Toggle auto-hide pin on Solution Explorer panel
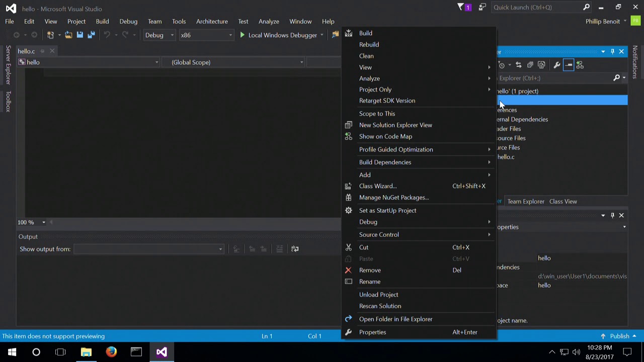The height and width of the screenshot is (362, 644). (x=612, y=52)
